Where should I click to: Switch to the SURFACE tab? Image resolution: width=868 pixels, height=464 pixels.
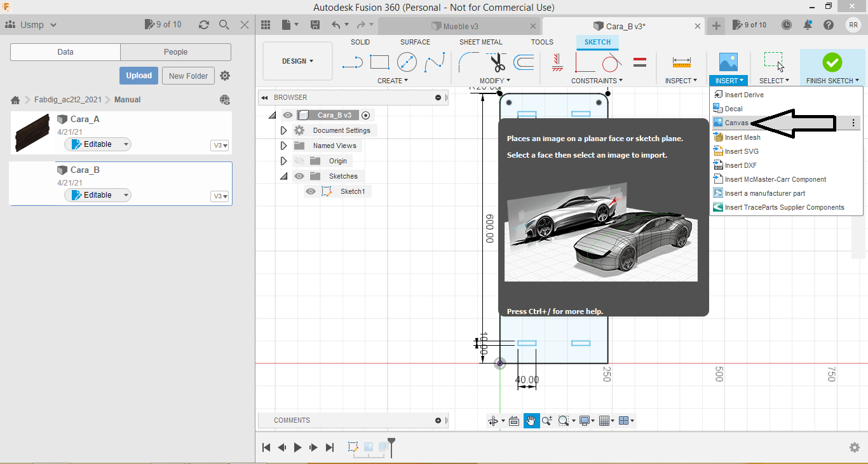415,42
